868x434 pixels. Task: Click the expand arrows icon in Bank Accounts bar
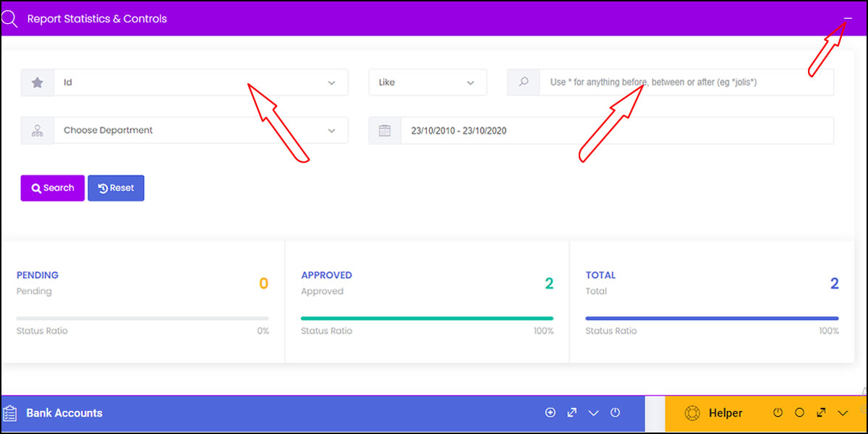571,412
